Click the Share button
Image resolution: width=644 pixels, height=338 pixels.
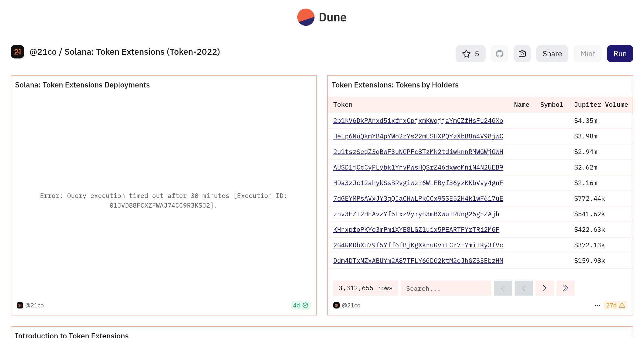click(x=552, y=54)
